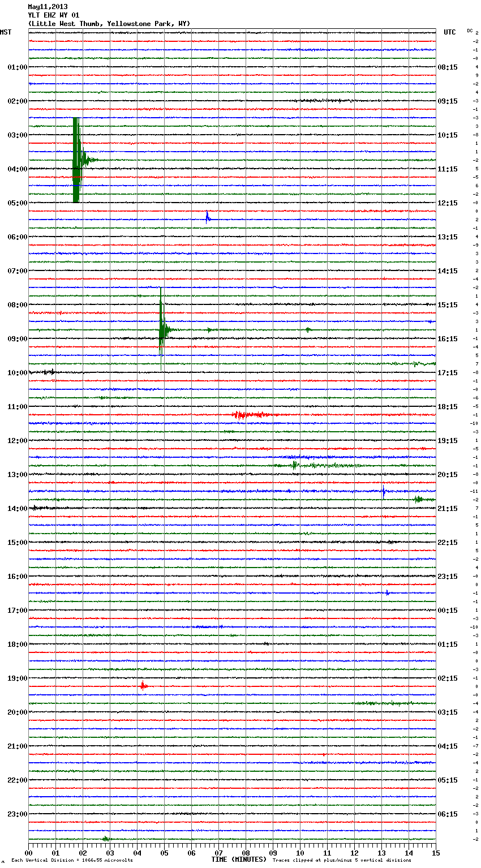Image resolution: width=481 pixels, height=868 pixels.
Task: Click the black noise burst at the start of the 10:00 trace
Action: coord(49,372)
